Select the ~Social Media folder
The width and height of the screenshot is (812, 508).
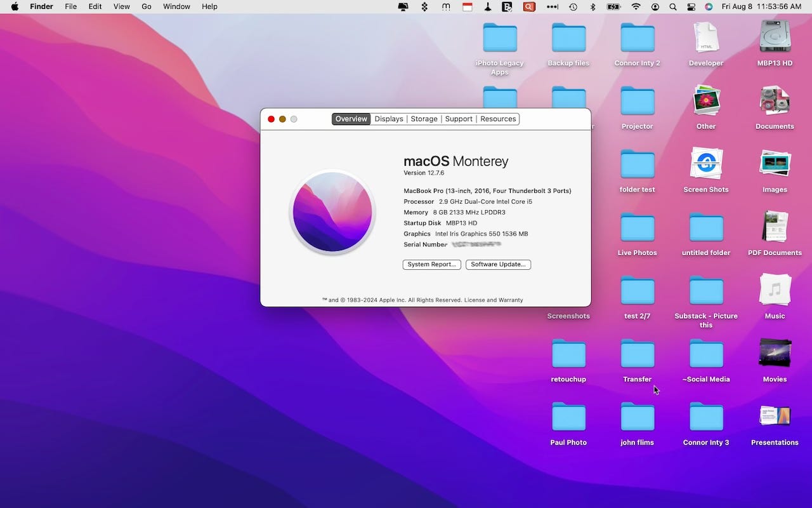(x=706, y=354)
